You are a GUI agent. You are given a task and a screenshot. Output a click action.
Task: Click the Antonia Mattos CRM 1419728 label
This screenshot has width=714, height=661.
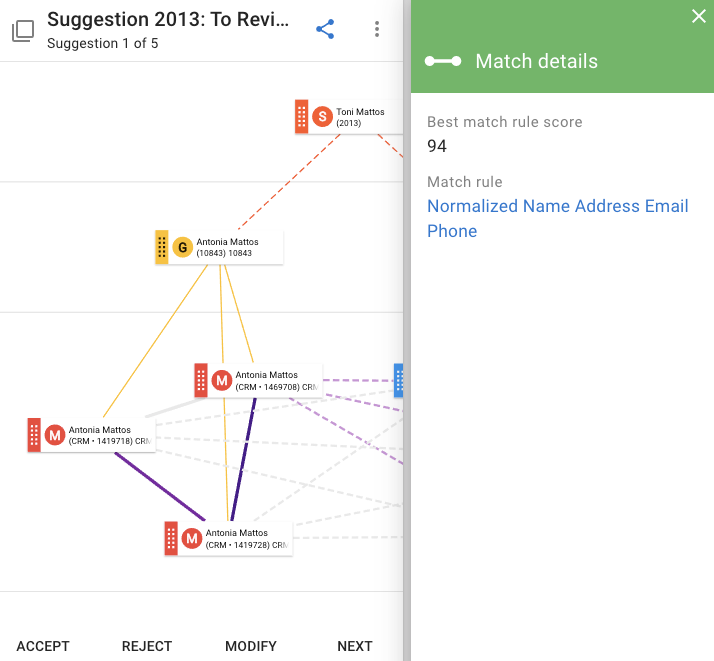click(246, 539)
